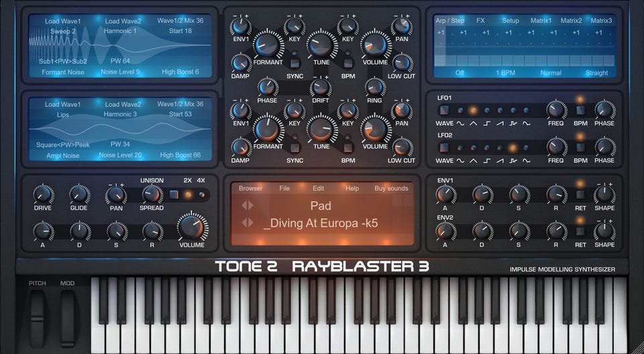Click the LFO1 WAVE selector square button
Viewport: 644px width, 354px height.
coord(444,110)
